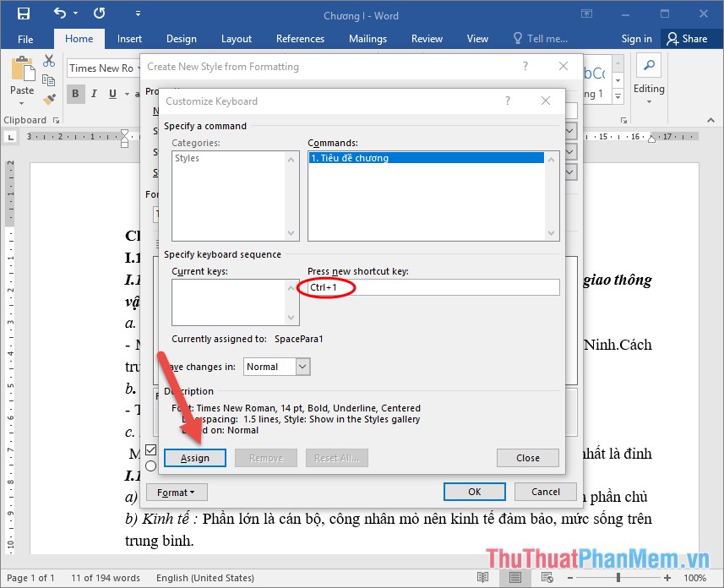Switch to Read Mode via status bar
Viewport: 724px width, 588px height.
[482, 578]
